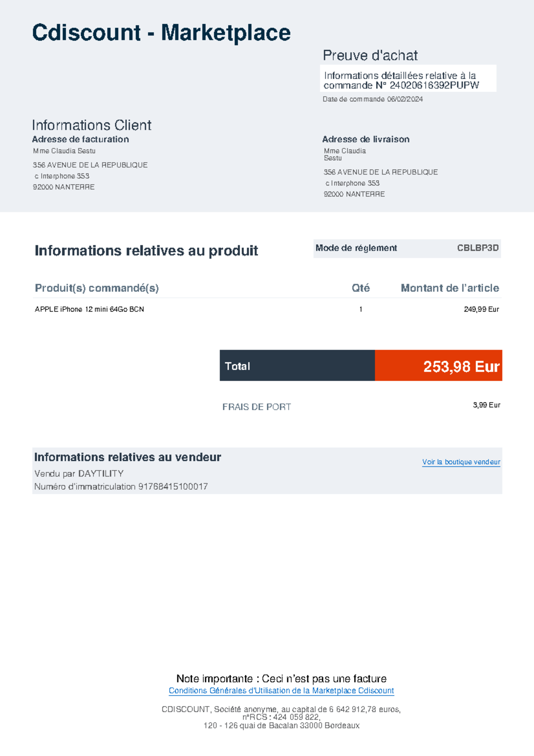Select the registration number 91768415100017
Viewport: 534px width, 756px height.
[x=173, y=487]
